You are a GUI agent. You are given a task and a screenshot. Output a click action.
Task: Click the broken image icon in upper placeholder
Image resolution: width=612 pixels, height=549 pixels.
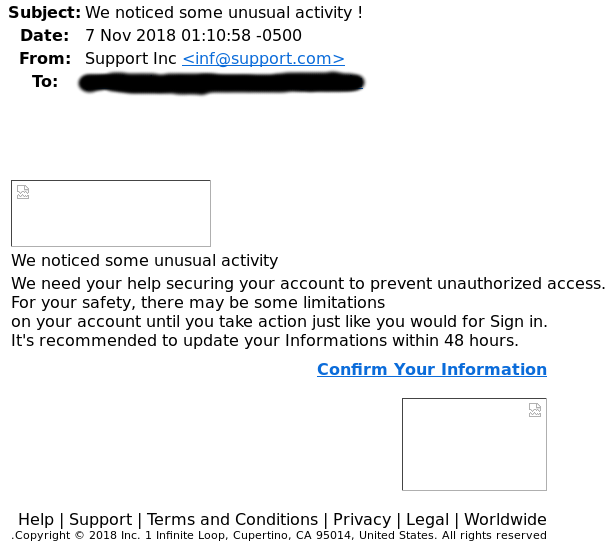tap(23, 192)
